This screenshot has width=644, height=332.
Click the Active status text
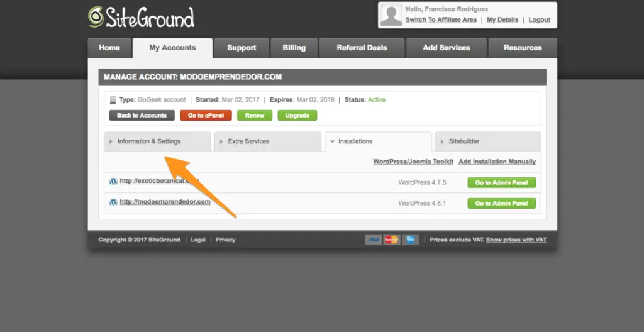point(377,100)
